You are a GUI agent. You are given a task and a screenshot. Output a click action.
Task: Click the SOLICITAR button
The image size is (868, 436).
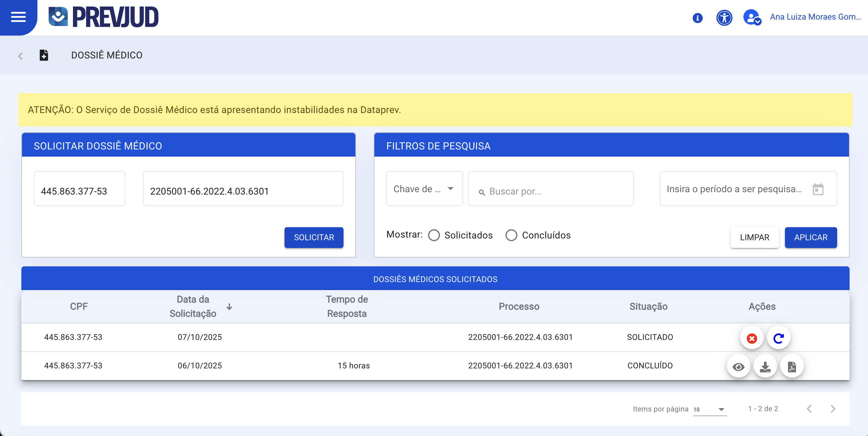pos(314,237)
